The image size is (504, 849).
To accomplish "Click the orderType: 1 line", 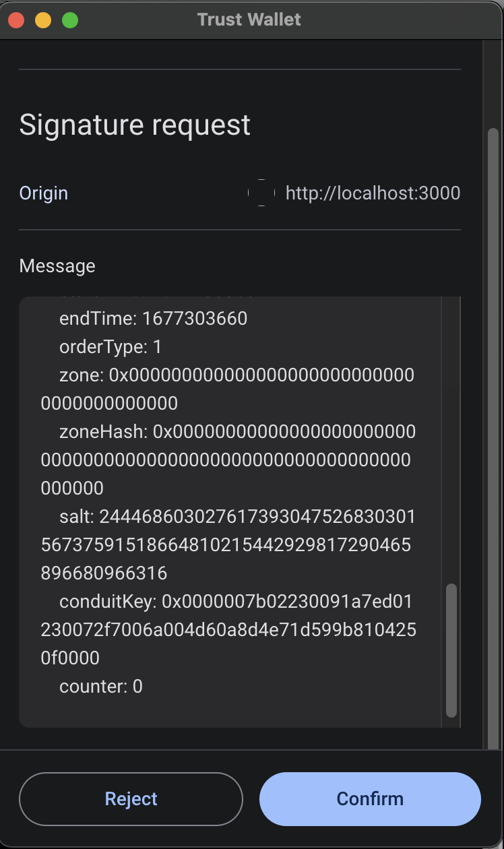I will tap(111, 347).
